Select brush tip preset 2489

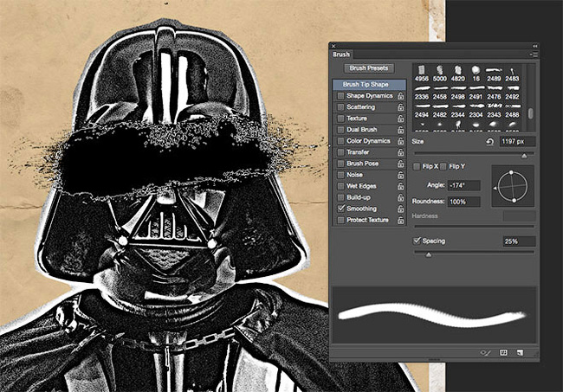[494, 74]
